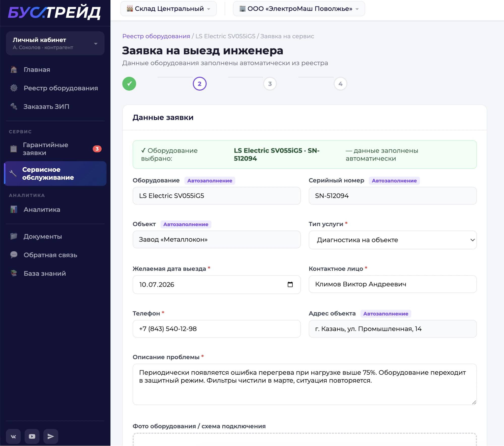Click the Заявка на выезд инженера page title
504x446 pixels.
tap(202, 50)
